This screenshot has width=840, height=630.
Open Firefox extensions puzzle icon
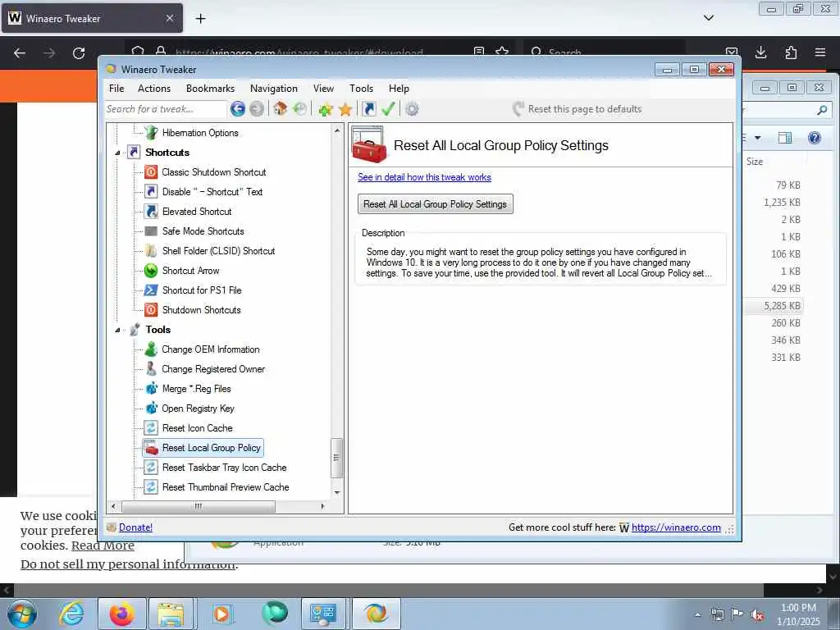pyautogui.click(x=791, y=52)
